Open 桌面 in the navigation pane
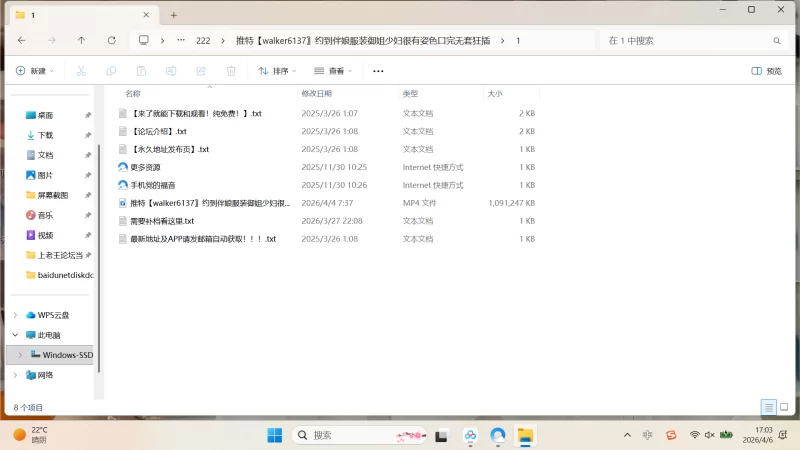This screenshot has height=450, width=800. tap(45, 115)
